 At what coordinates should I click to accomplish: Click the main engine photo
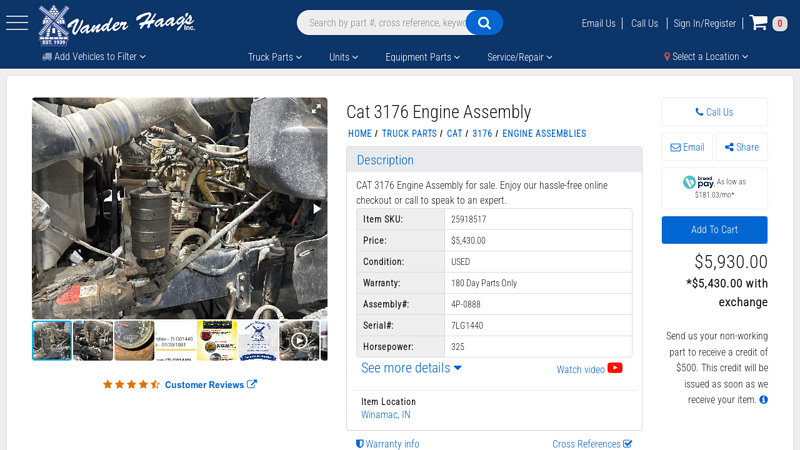(x=180, y=208)
